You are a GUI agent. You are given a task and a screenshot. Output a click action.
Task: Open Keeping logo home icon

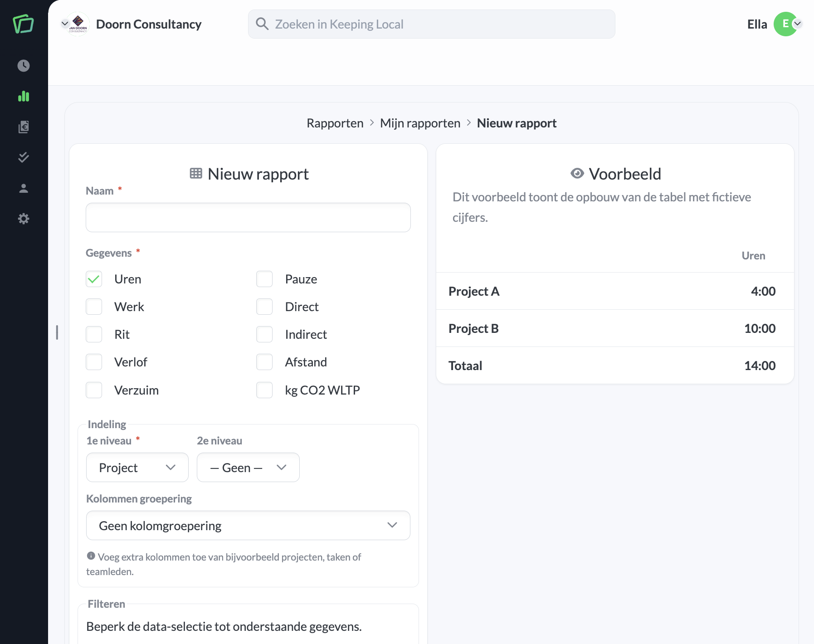pos(24,24)
